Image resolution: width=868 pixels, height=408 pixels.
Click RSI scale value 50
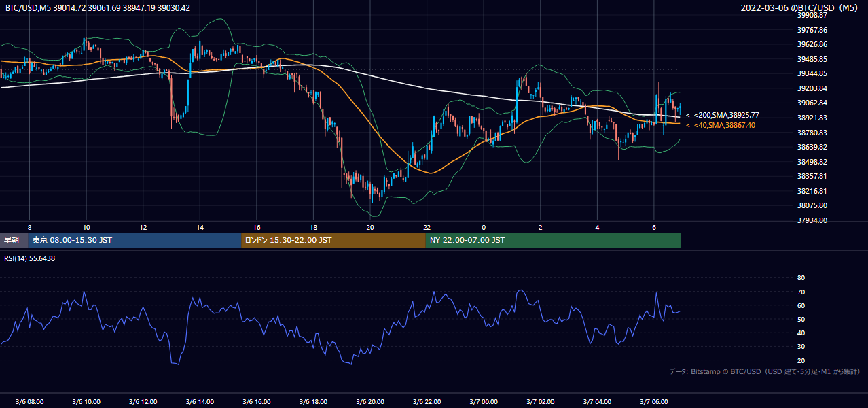coord(801,319)
